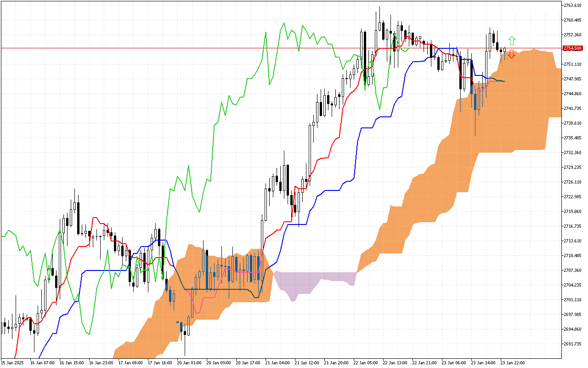Click the 22 Jan 05:00 time label
This screenshot has width=588, height=368.
365,363
